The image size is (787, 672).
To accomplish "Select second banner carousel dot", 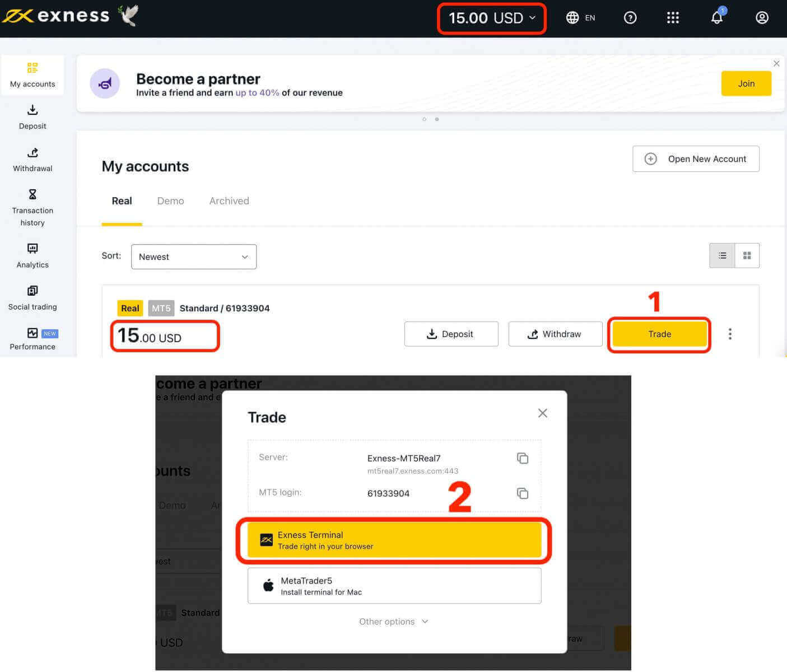I will [437, 119].
